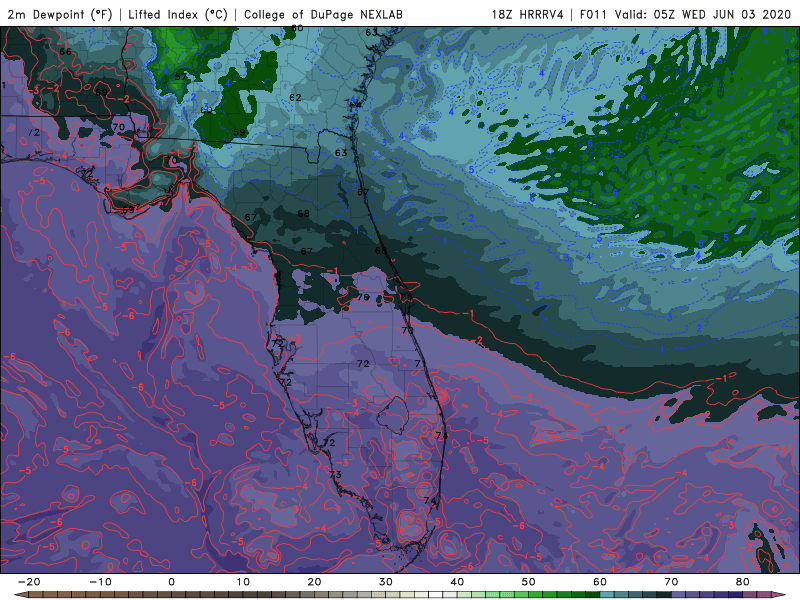Click the "62" dewpoint value on map
The image size is (800, 600).
(295, 97)
